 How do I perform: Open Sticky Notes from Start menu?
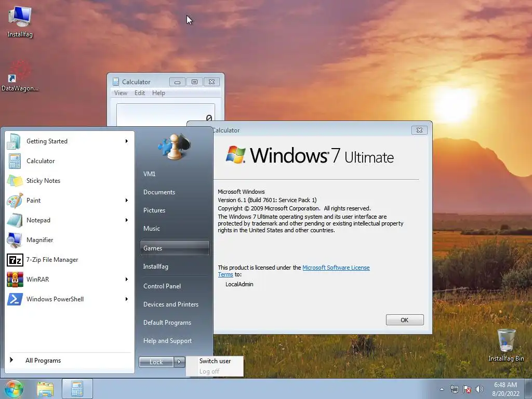point(69,180)
